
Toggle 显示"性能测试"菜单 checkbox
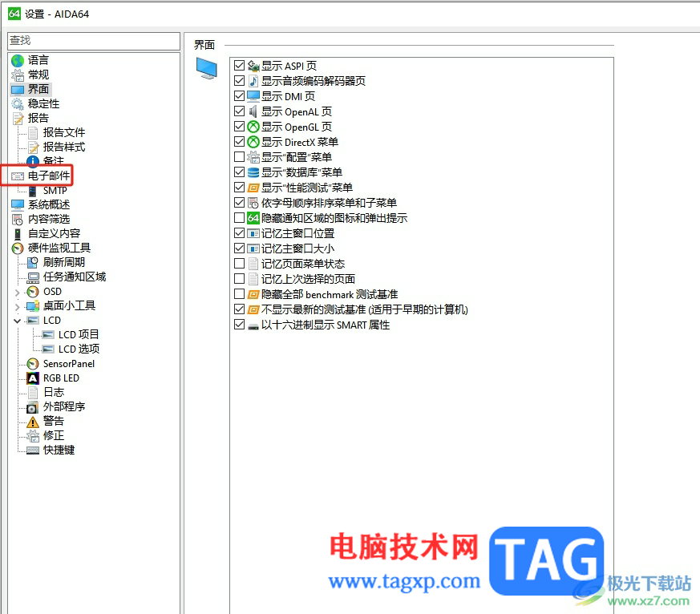coord(239,188)
